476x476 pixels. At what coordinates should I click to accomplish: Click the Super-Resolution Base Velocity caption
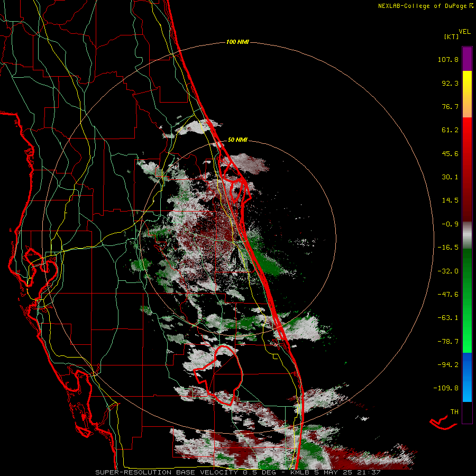[x=238, y=472]
